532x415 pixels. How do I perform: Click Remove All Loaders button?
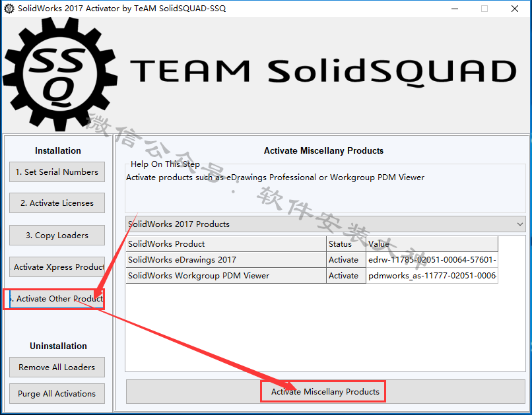click(57, 367)
